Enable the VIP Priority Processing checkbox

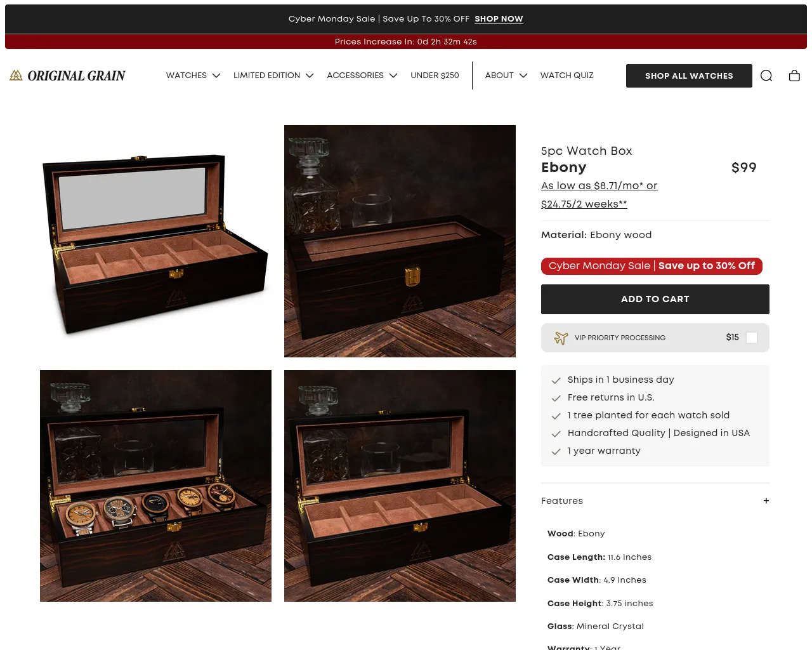click(752, 338)
